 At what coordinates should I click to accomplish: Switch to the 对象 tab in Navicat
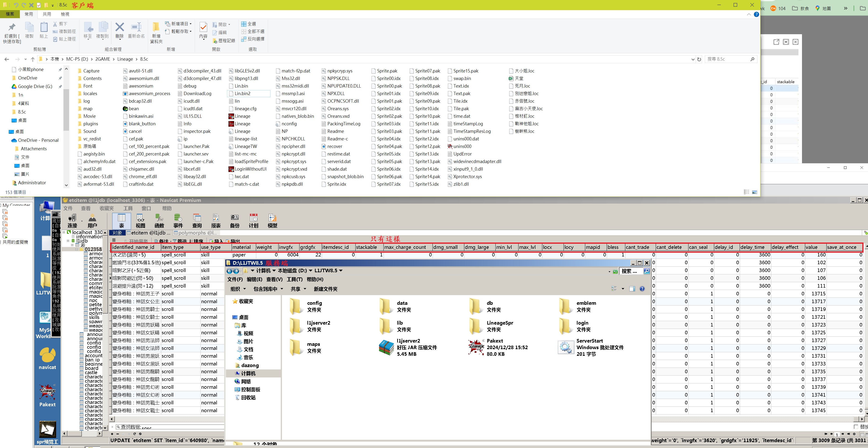click(117, 233)
